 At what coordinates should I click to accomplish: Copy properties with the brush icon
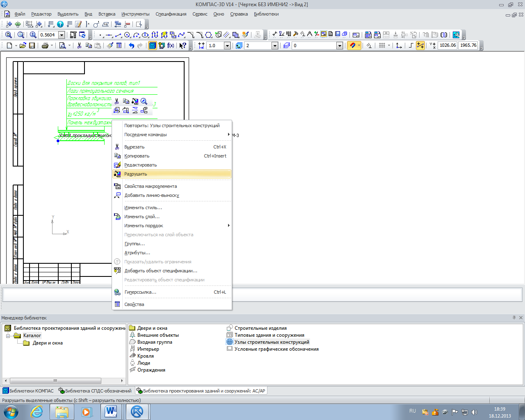click(110, 46)
